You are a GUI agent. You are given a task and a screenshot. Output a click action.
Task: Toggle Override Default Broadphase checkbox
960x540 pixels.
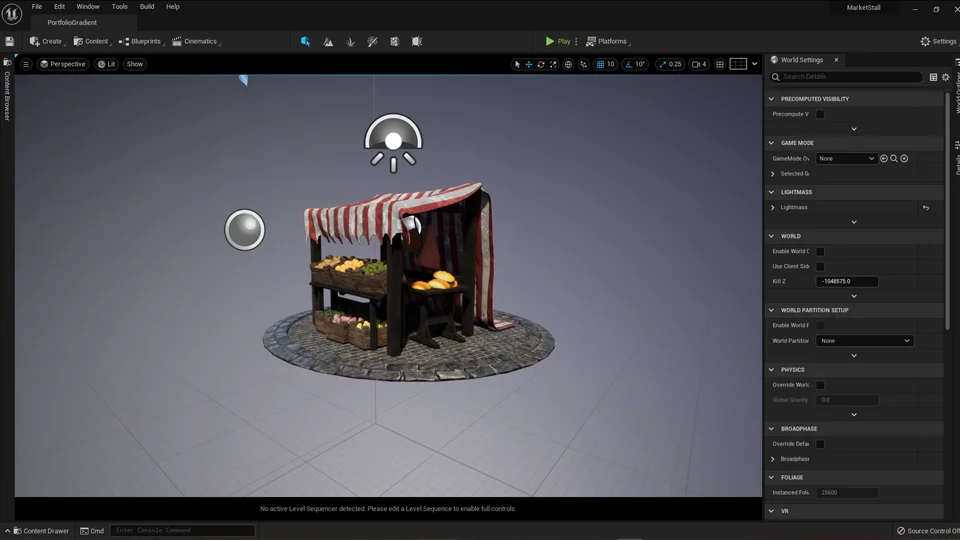click(820, 444)
